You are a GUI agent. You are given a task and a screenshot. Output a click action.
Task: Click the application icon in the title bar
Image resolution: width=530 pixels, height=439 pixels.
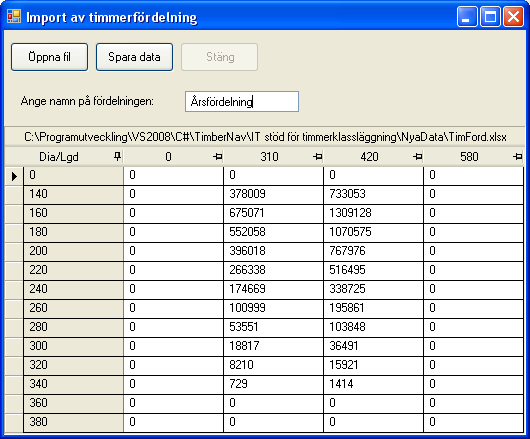point(14,16)
